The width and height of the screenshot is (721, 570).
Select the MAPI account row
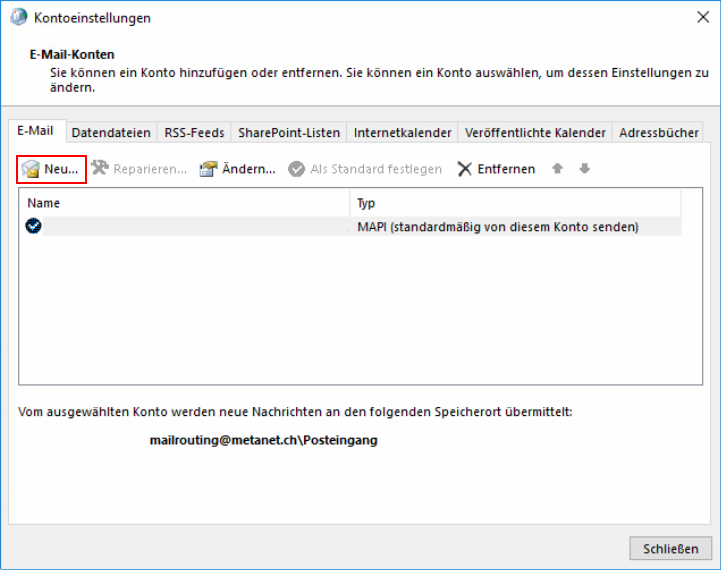[x=350, y=227]
